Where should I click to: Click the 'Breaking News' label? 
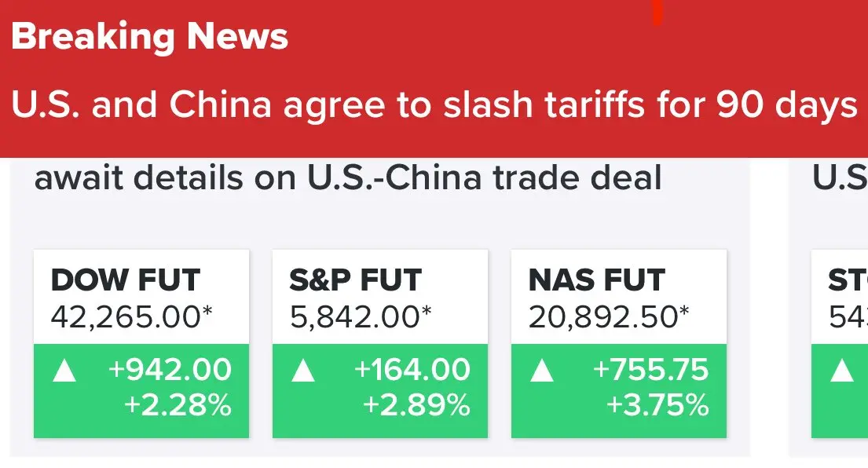[x=149, y=37]
